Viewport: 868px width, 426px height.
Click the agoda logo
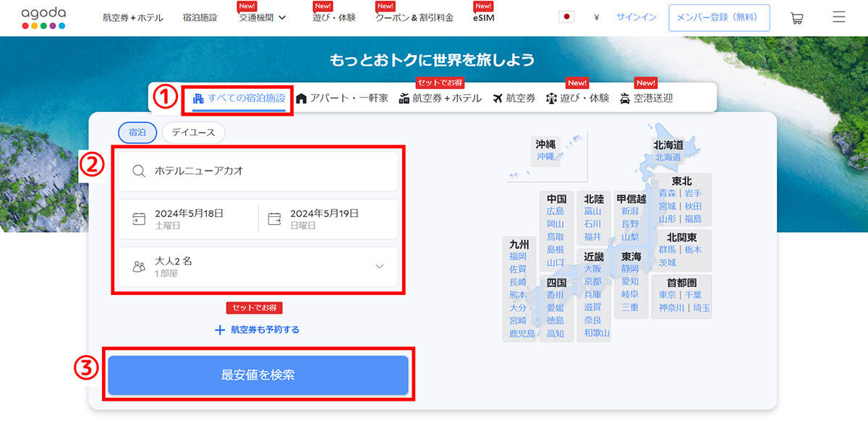click(43, 18)
